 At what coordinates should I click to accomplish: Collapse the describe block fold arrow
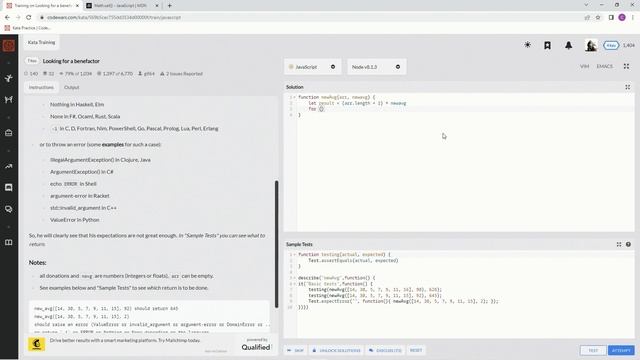click(x=295, y=278)
